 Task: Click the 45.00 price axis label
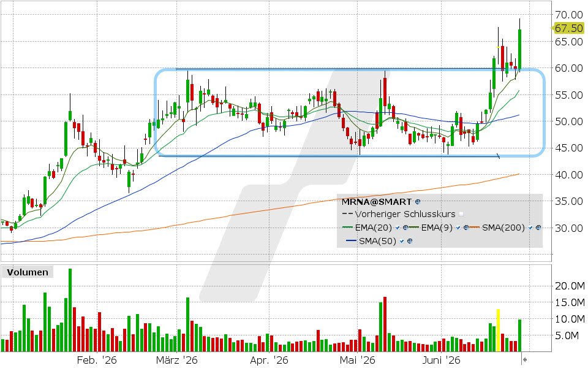point(569,148)
